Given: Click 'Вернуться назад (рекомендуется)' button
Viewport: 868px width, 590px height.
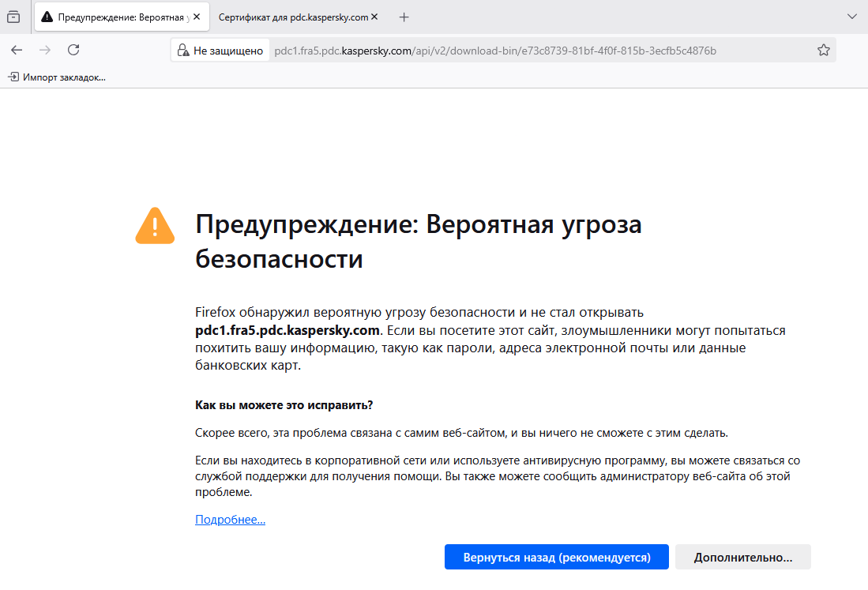Looking at the screenshot, I should tap(556, 558).
